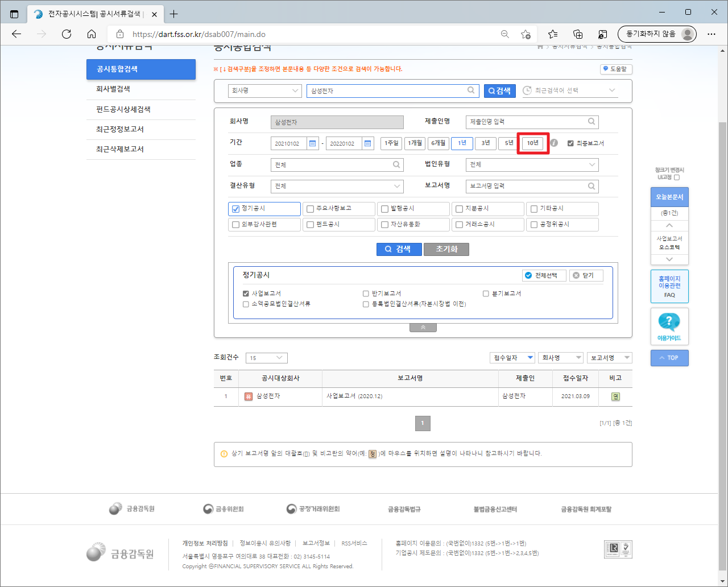Click the 초기화 reset button
Screen dimensions: 728x587
(x=446, y=249)
